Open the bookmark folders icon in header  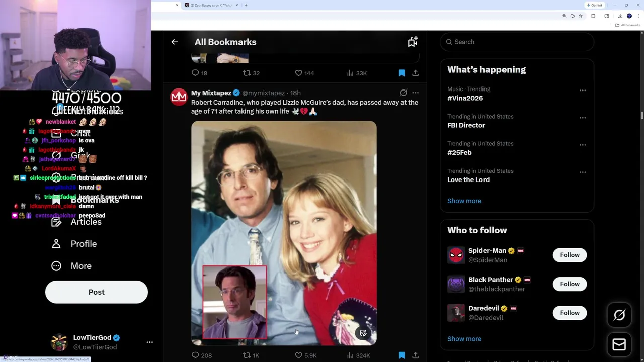413,42
